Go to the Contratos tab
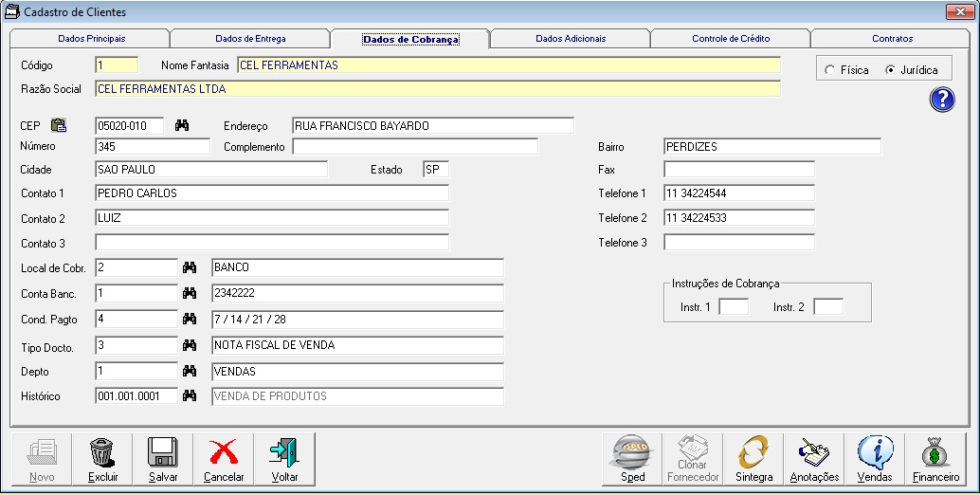This screenshot has width=980, height=495. (892, 39)
